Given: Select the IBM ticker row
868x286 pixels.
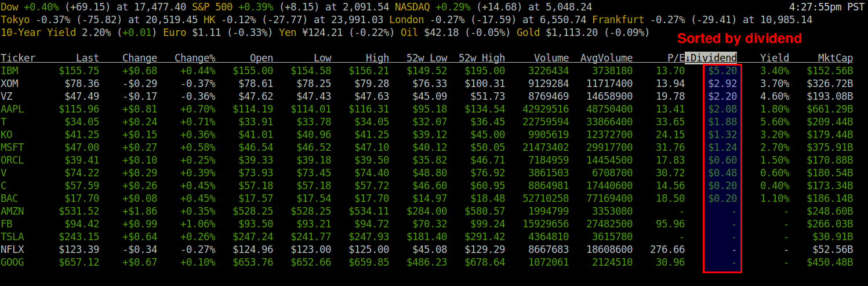Looking at the screenshot, I should coord(427,71).
